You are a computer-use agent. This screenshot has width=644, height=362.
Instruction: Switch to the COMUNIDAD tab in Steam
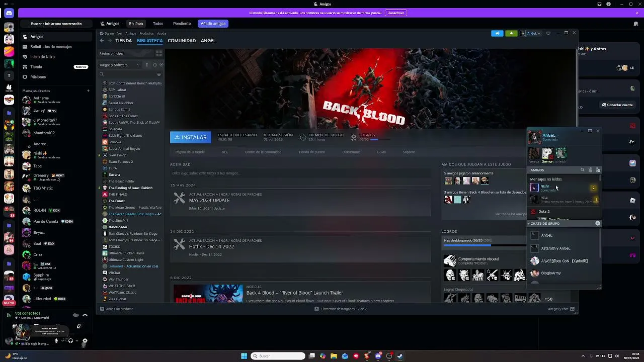(182, 41)
